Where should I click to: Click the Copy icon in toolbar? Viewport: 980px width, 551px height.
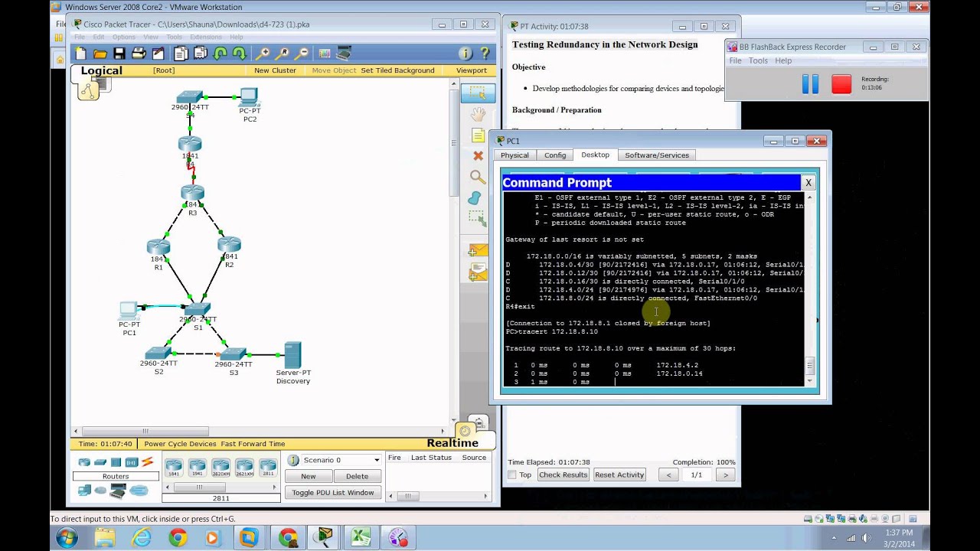point(181,54)
